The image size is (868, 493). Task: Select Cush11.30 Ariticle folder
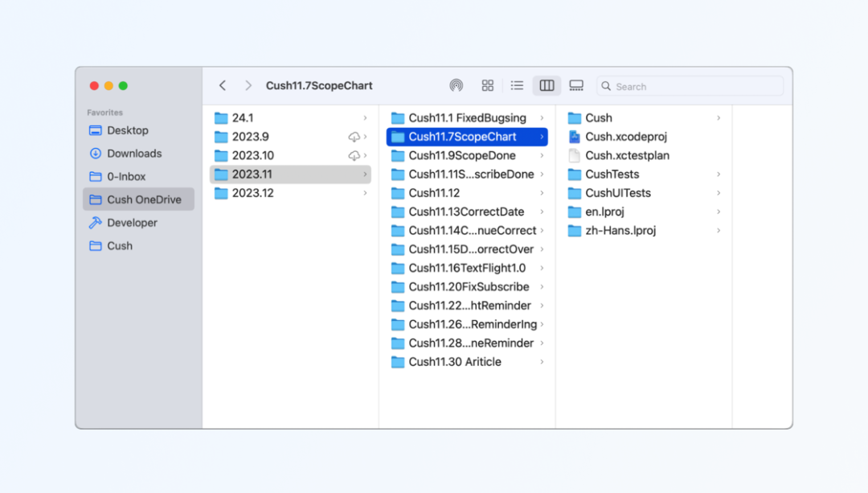467,362
